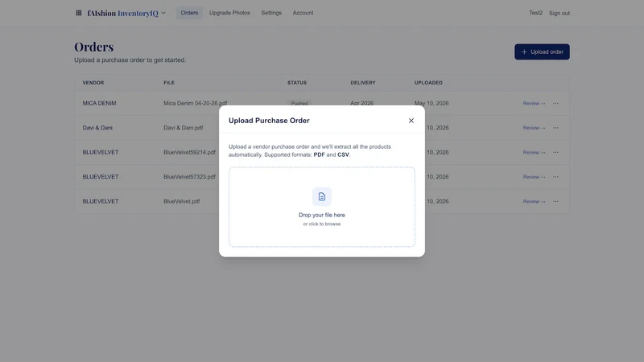This screenshot has width=644, height=362.
Task: Click the Pushed status badge
Action: [x=299, y=103]
